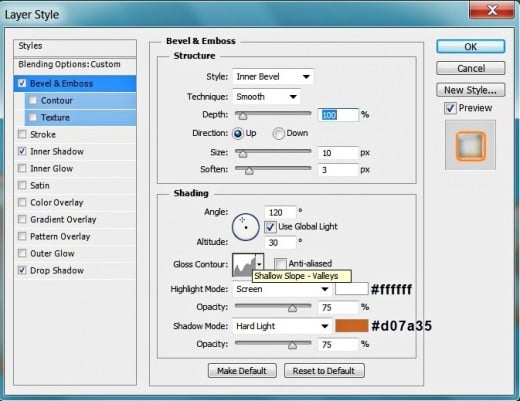Close the Layer Style dialog window
Image resolution: width=520 pixels, height=401 pixels.
point(492,10)
